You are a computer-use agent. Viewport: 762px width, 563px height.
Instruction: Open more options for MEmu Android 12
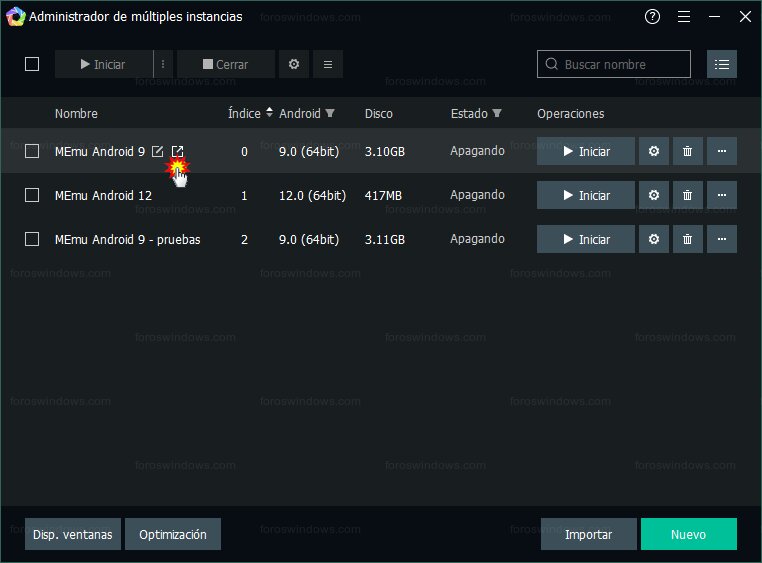click(722, 195)
